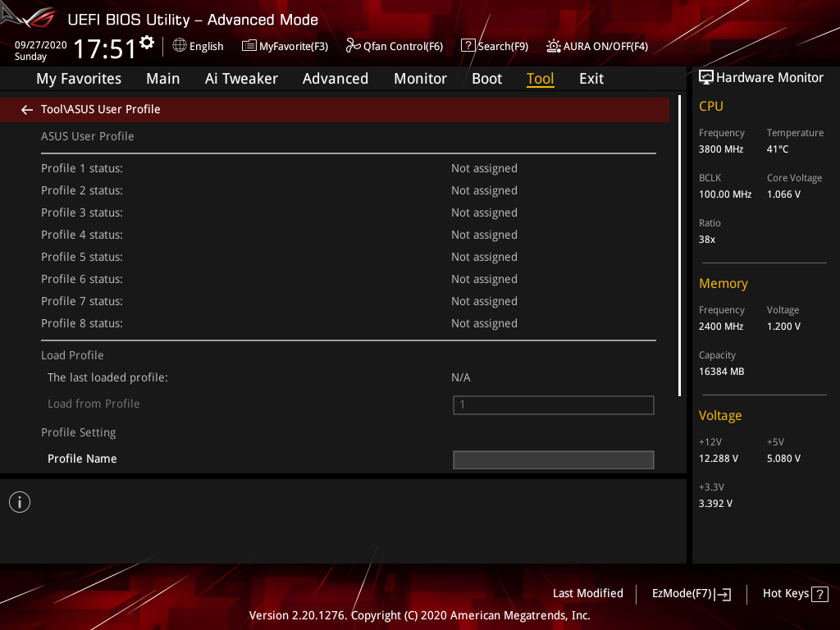Click the vertical scrollbar of the settings list
Viewport: 840px width, 630px height.
(x=679, y=246)
